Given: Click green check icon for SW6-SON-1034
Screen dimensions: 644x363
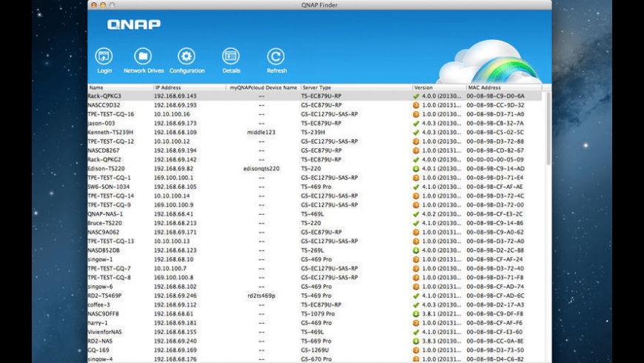Looking at the screenshot, I should click(x=416, y=187).
